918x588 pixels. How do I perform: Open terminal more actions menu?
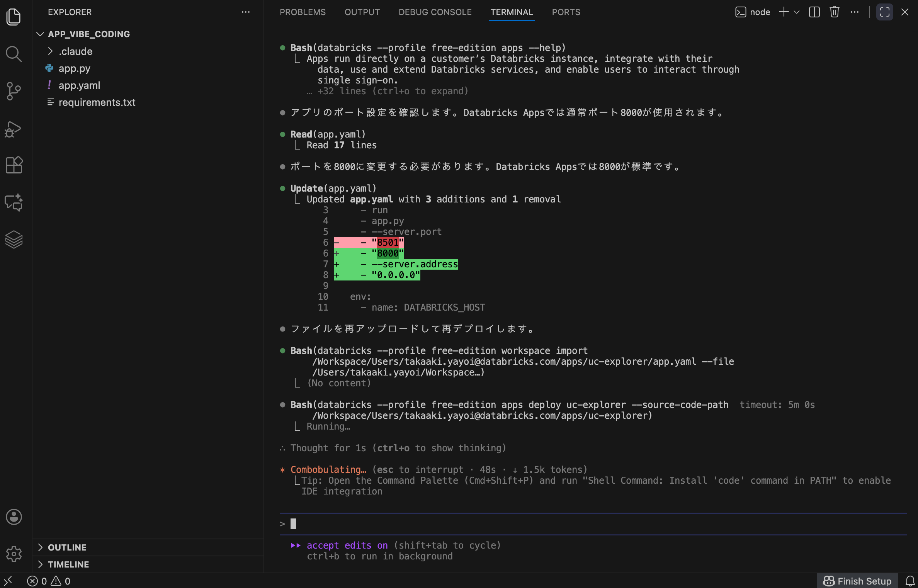coord(855,12)
